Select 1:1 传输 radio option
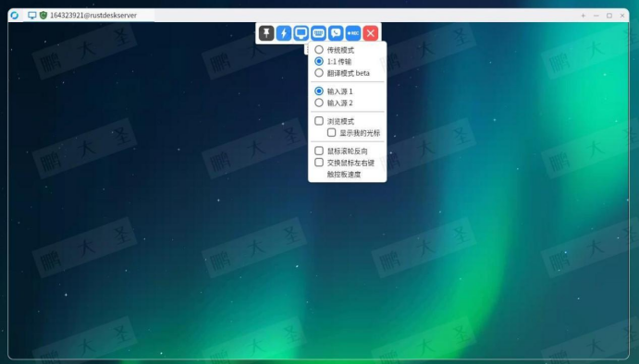Screen dimensions: 639x364 319,62
